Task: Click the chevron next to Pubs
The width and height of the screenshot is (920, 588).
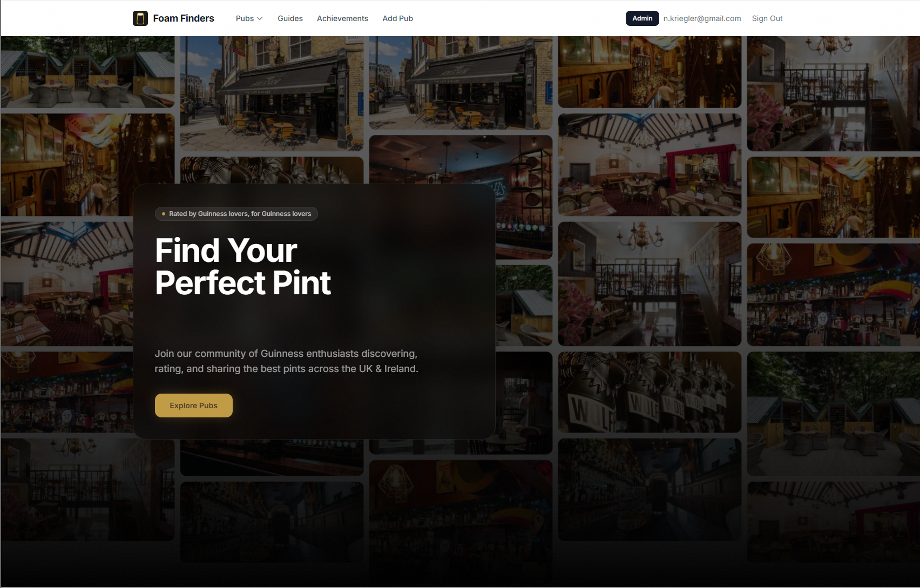Action: coord(260,18)
